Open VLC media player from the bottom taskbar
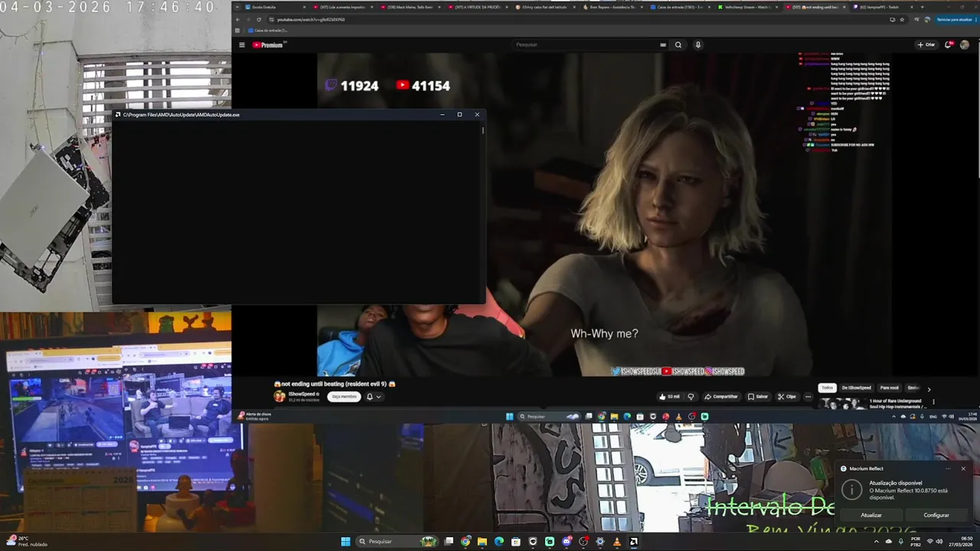Screen dimensions: 980x551 point(617,541)
